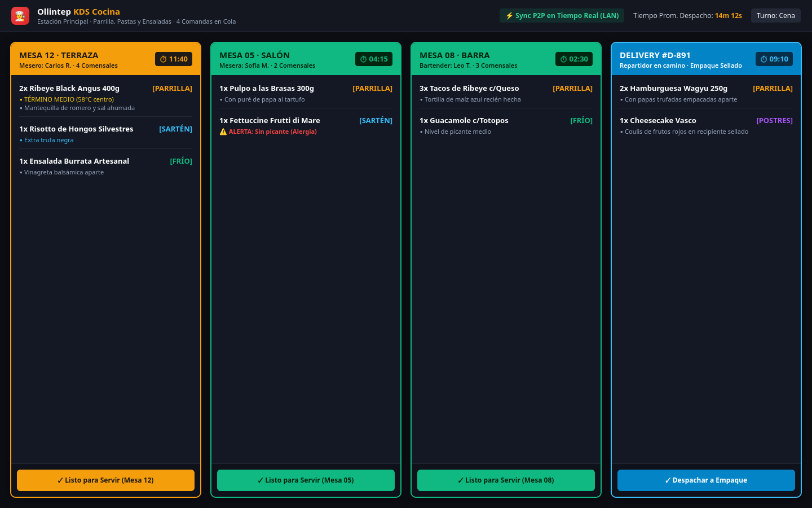
Task: Click the POSTRES station tag
Action: [x=774, y=121]
